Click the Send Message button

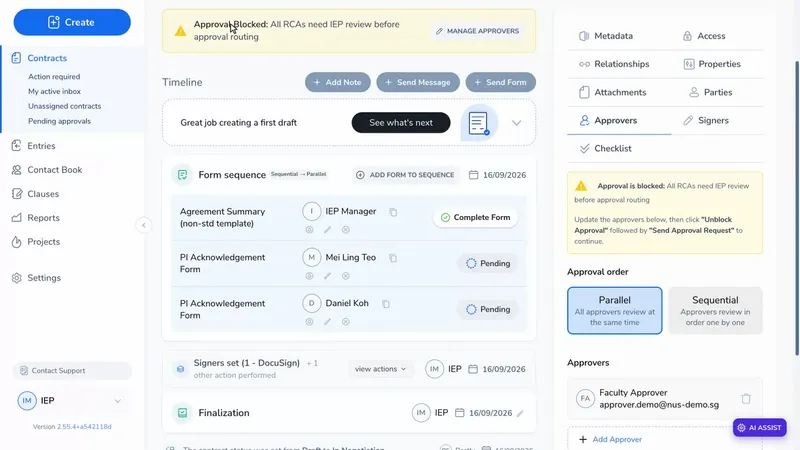tap(418, 82)
